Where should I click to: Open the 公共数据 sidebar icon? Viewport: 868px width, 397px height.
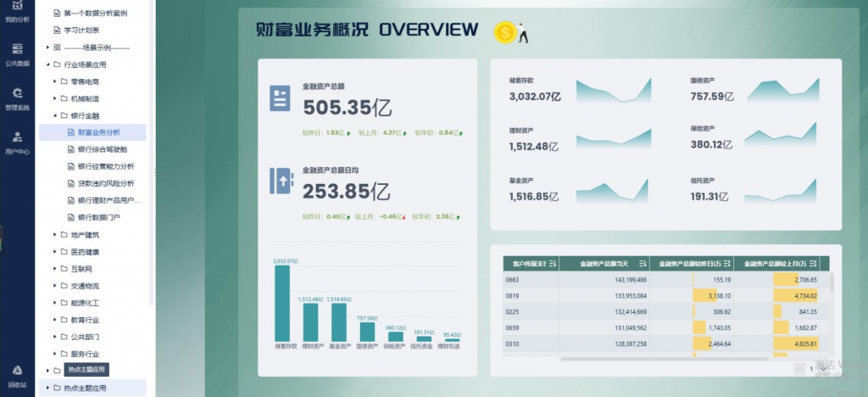(x=16, y=53)
